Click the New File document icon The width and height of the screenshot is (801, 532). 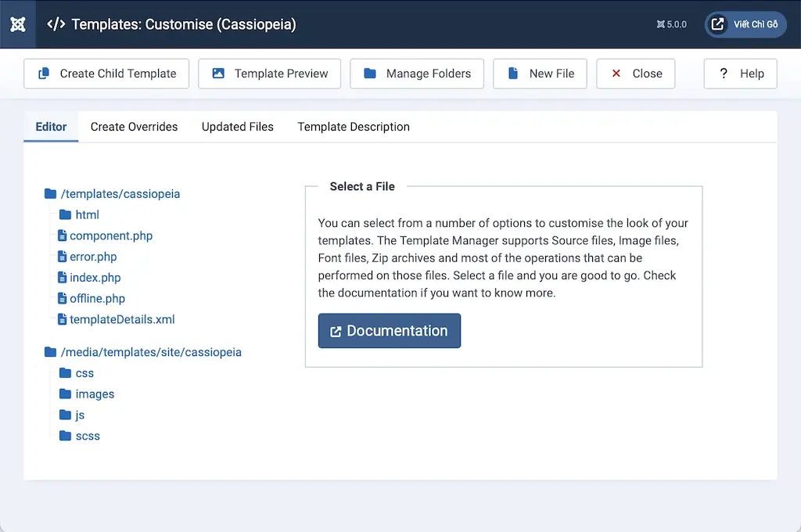pos(513,74)
